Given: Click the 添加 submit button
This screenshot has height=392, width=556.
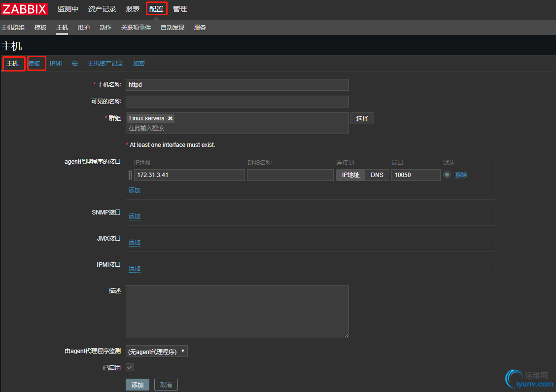Looking at the screenshot, I should [138, 385].
